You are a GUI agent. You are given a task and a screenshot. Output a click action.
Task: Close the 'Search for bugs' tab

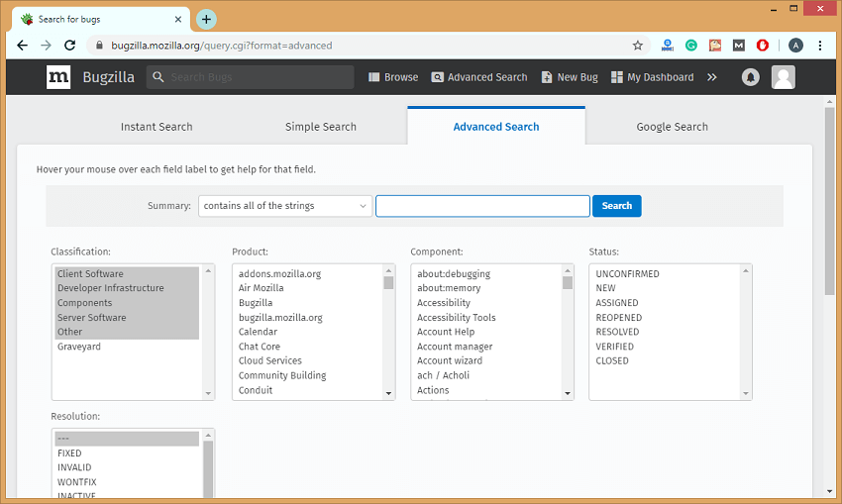click(178, 20)
